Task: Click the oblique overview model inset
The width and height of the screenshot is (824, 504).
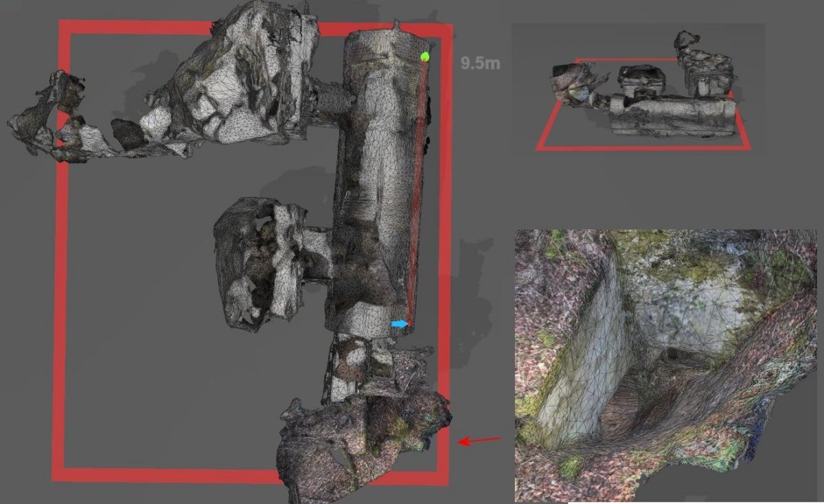Action: coord(638,90)
